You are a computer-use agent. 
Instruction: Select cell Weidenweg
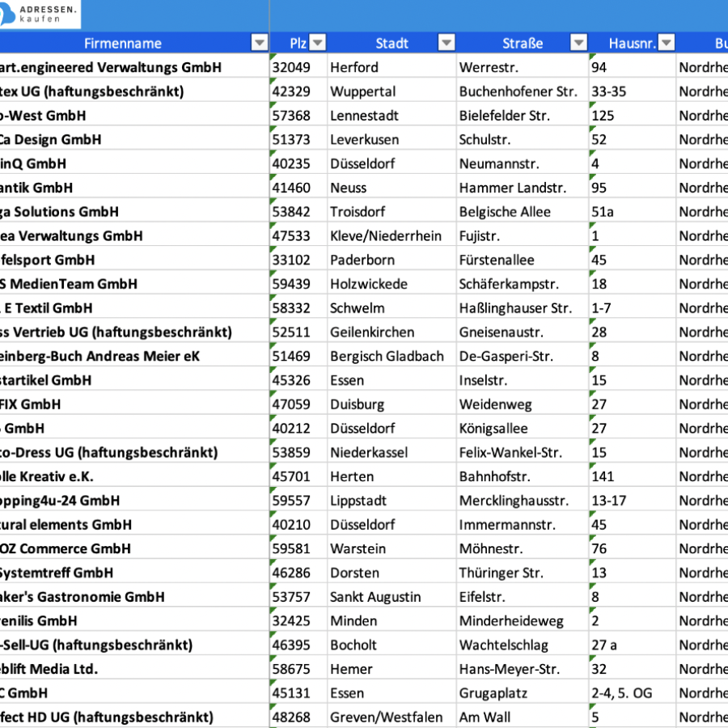[523, 405]
